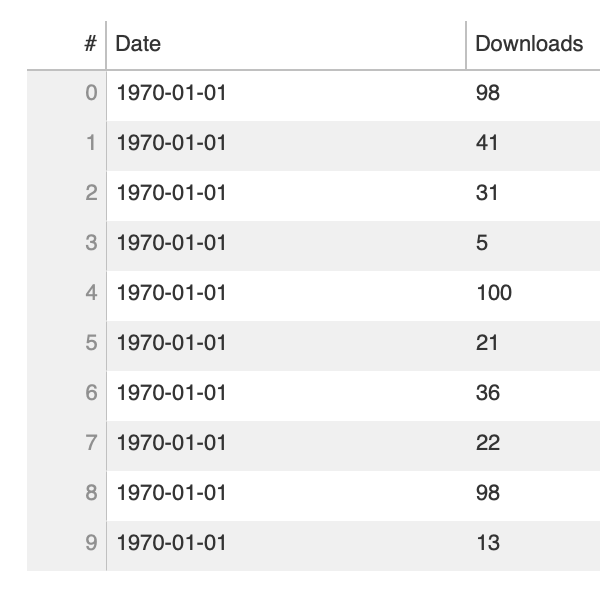This screenshot has height=600, width=600.
Task: Click the Downloads cell showing 22
Action: (487, 443)
